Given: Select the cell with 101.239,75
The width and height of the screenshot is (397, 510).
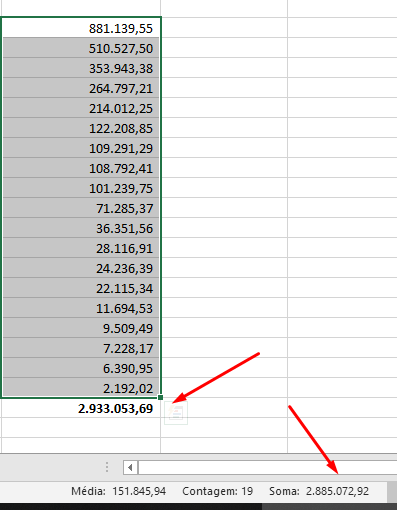Looking at the screenshot, I should pyautogui.click(x=81, y=188).
